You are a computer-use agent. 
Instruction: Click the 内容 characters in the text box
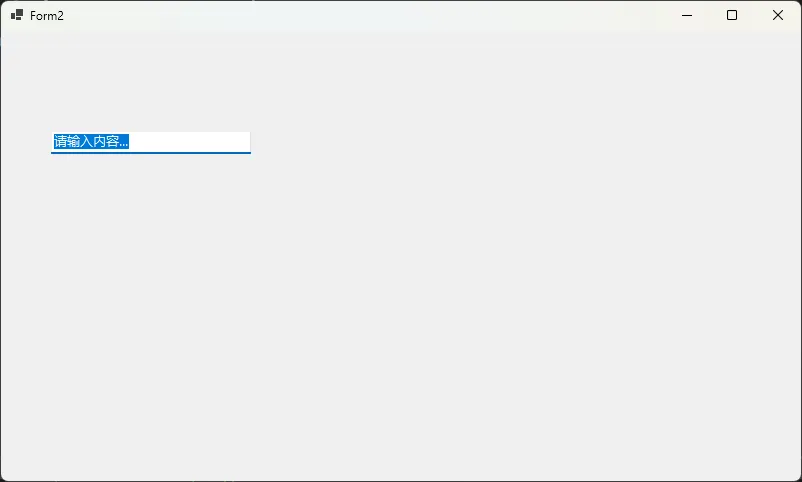[x=106, y=141]
